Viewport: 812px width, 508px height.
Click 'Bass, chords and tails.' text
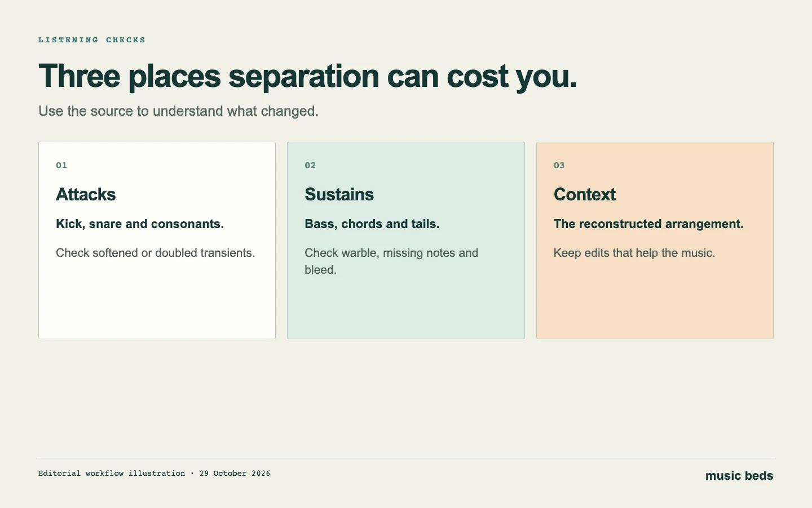click(x=372, y=224)
